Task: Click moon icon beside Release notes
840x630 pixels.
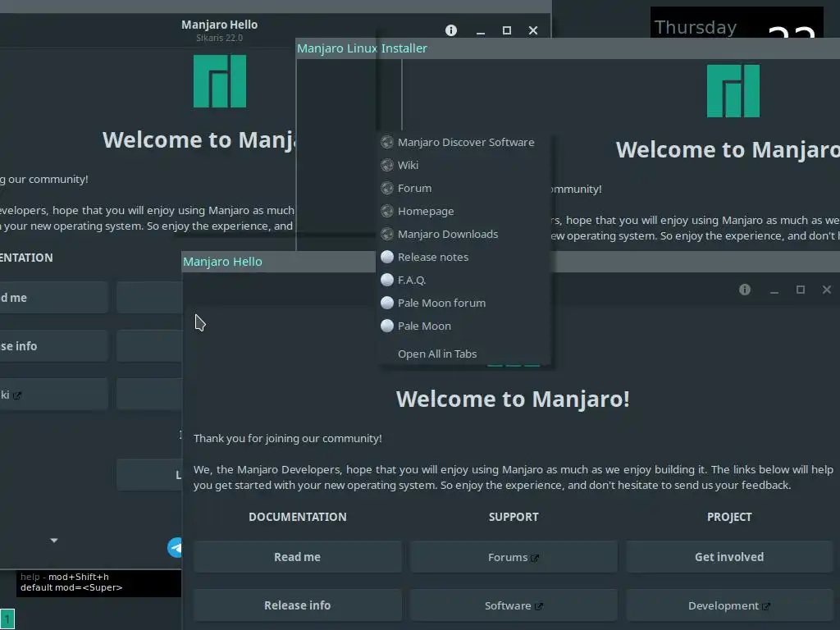Action: (387, 257)
